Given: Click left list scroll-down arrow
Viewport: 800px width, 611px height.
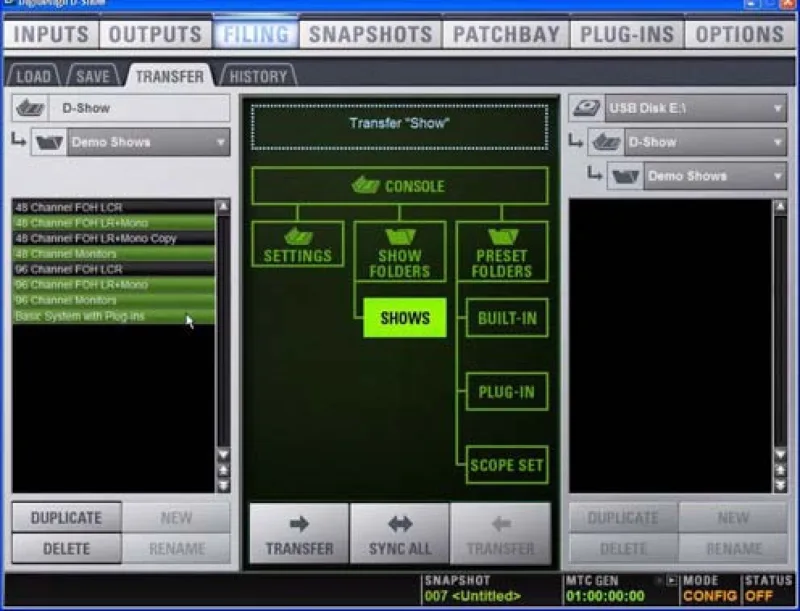Looking at the screenshot, I should click(x=223, y=454).
